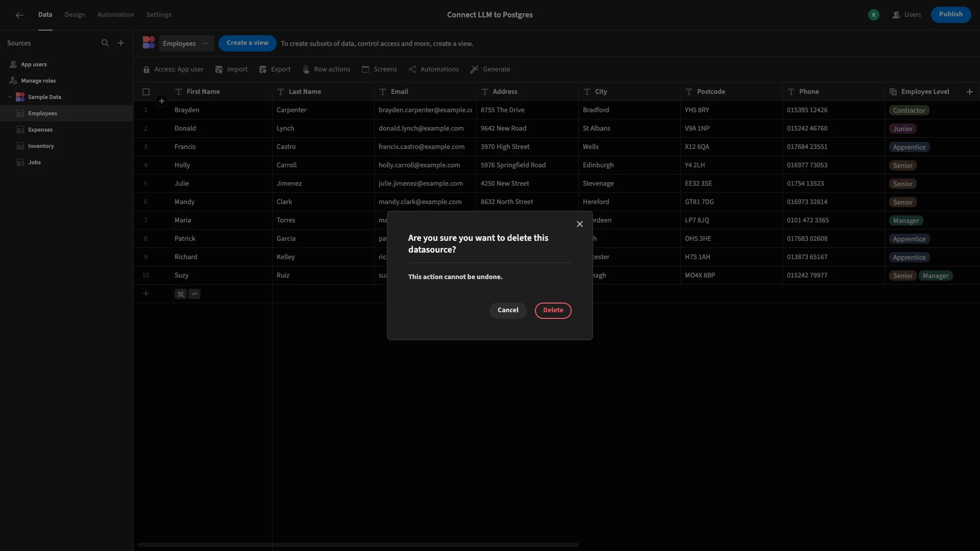Click the Jobs table icon
The width and height of the screenshot is (980, 551).
point(20,162)
